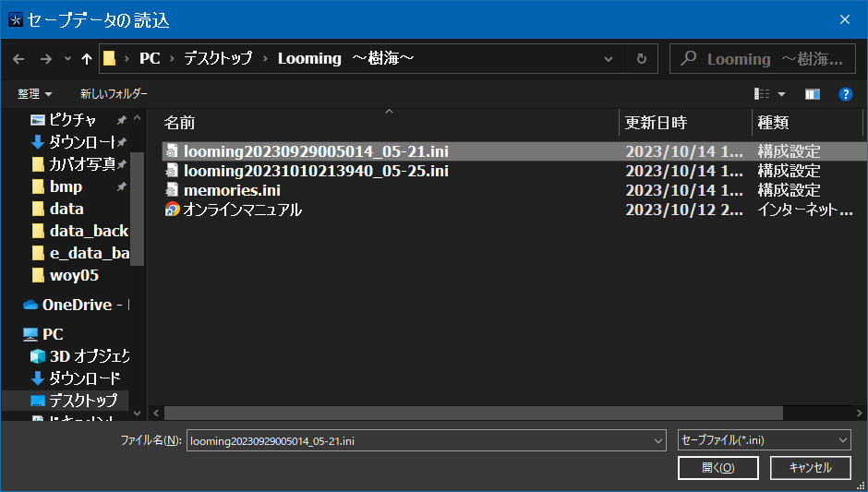Click the horizontal scrollbar in file list

coord(473,413)
